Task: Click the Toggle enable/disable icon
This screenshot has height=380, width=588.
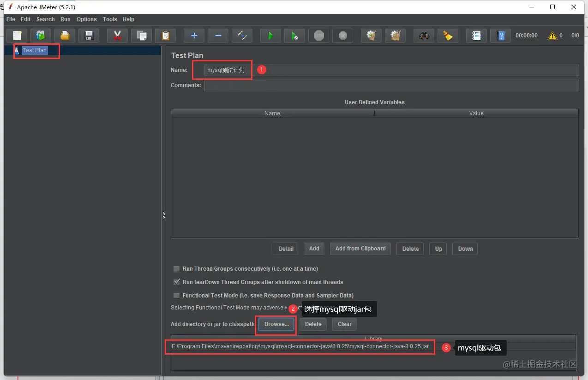Action: click(x=242, y=36)
